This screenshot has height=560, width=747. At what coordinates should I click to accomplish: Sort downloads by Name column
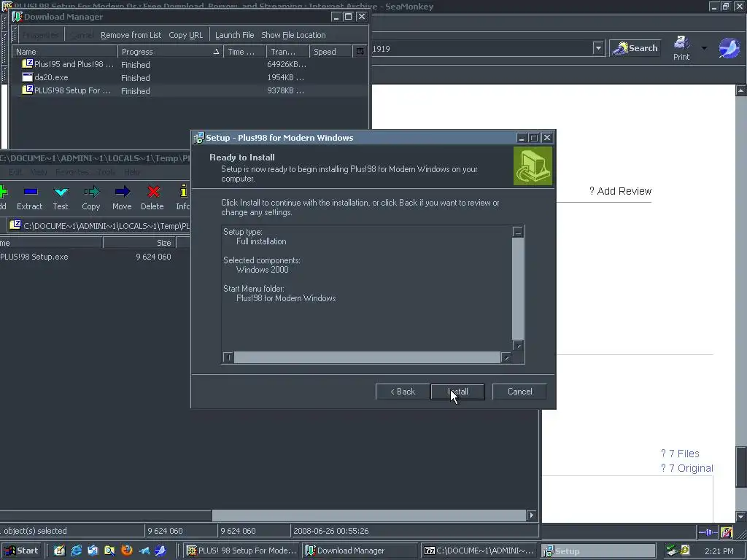(65, 52)
